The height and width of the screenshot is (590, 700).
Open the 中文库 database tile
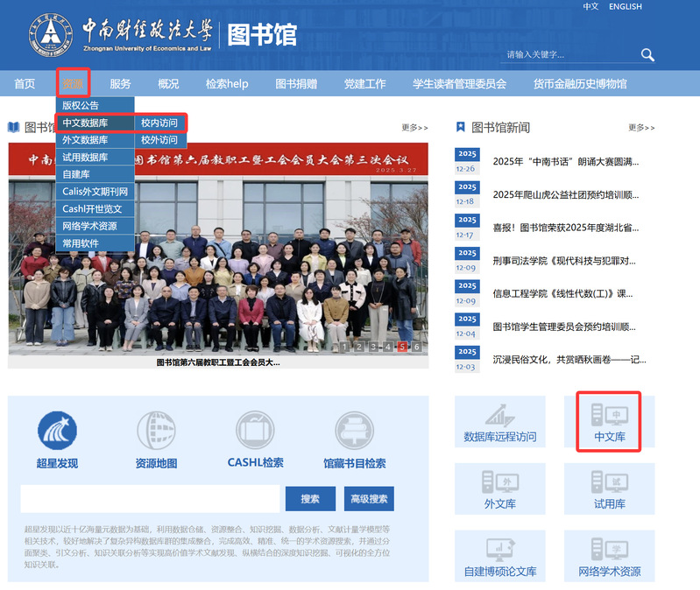(x=609, y=423)
